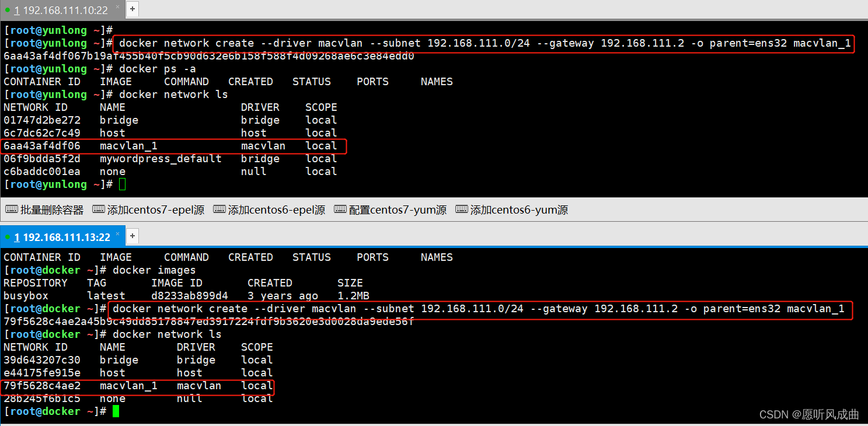868x426 pixels.
Task: Run the 配置centos7-yum源 quick command
Action: point(391,210)
